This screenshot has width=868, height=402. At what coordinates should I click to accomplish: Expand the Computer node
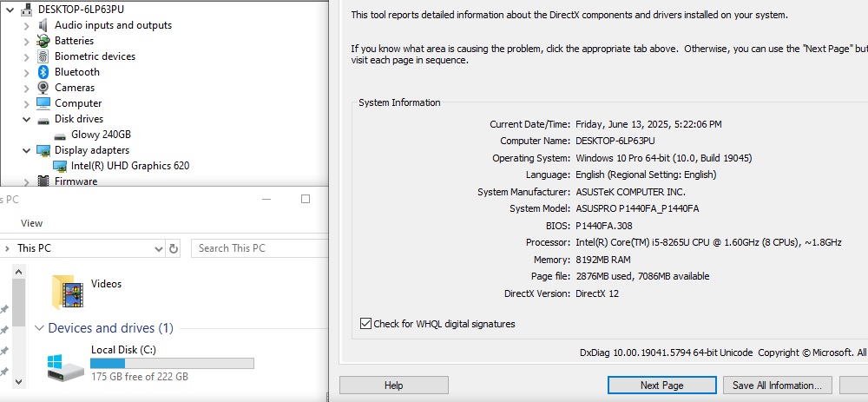(27, 103)
